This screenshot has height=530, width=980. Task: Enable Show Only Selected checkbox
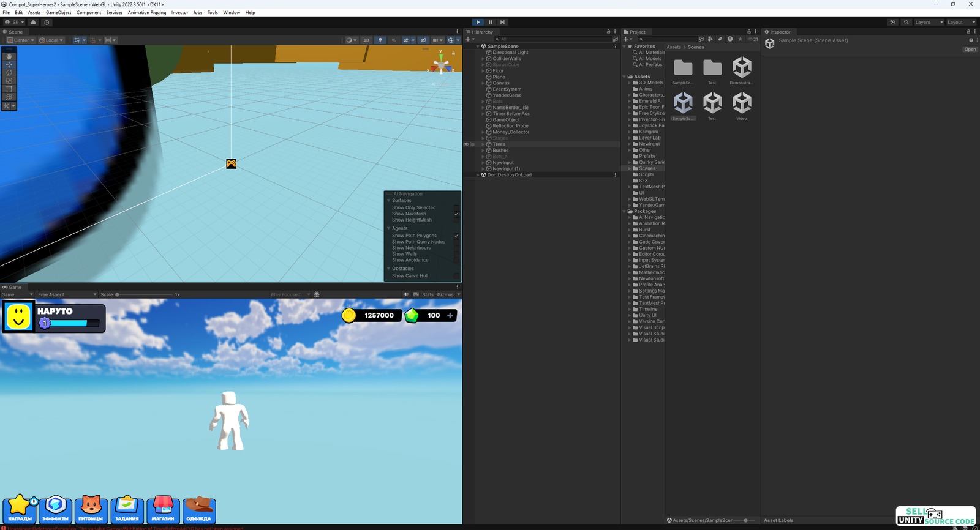456,208
